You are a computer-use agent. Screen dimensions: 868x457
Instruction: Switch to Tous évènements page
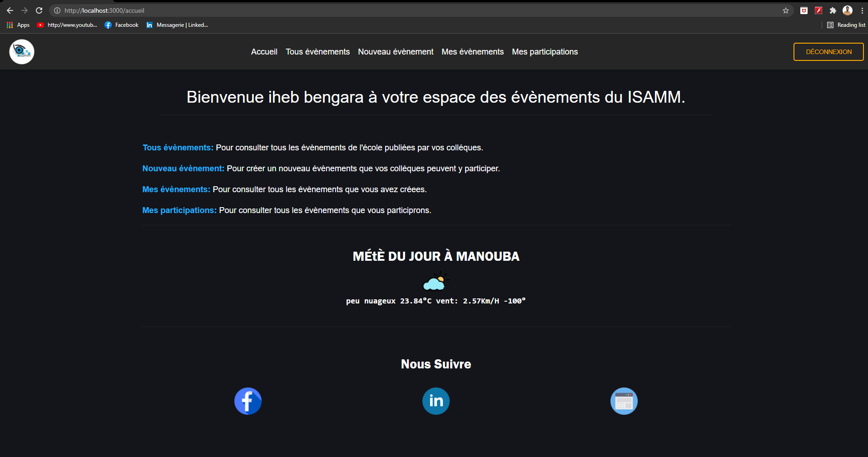[317, 51]
